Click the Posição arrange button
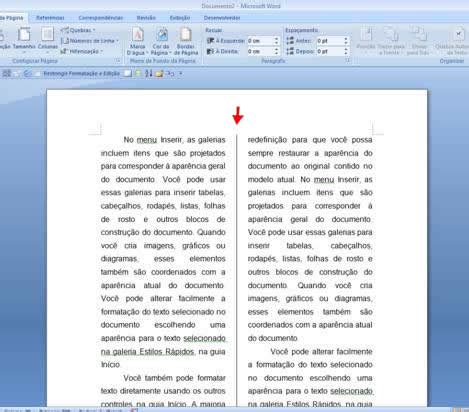The height and width of the screenshot is (412, 469). (366, 39)
